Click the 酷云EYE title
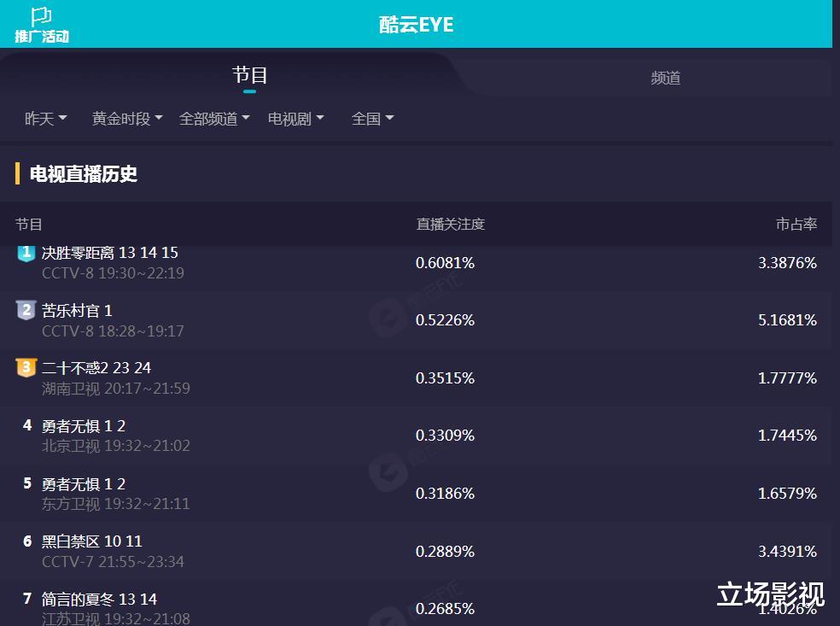The image size is (840, 626). click(417, 25)
